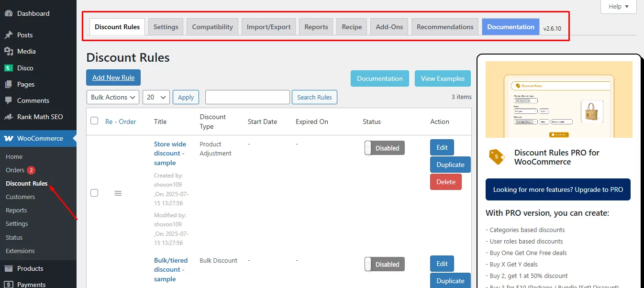Click the Discount Rules PRO promo image
644x288 pixels.
559,100
